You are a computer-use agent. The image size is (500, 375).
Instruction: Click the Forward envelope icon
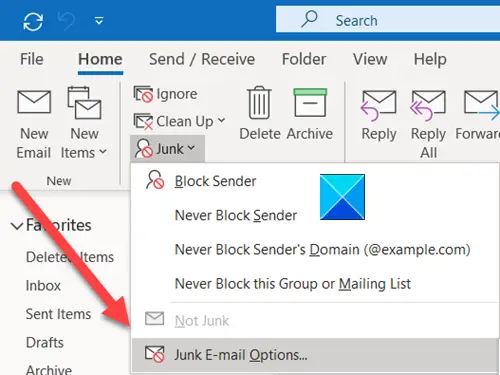point(482,105)
